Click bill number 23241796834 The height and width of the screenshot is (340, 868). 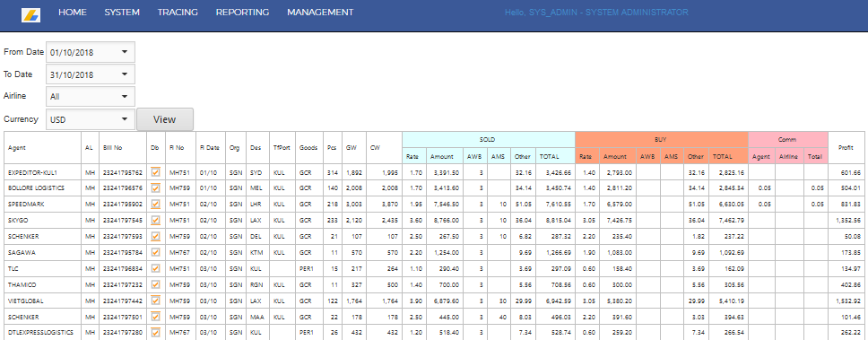tap(123, 268)
